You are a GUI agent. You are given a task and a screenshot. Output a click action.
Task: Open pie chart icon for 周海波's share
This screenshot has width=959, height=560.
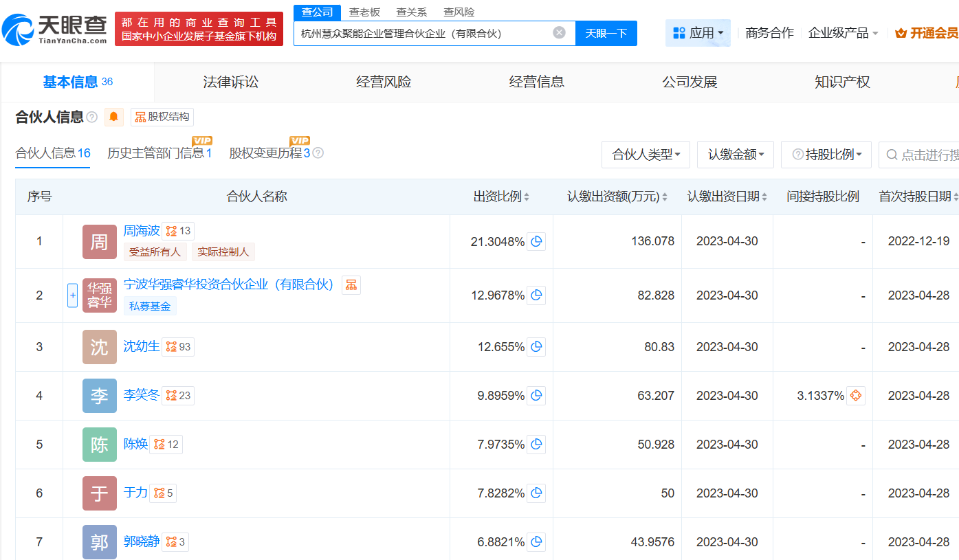click(x=536, y=241)
